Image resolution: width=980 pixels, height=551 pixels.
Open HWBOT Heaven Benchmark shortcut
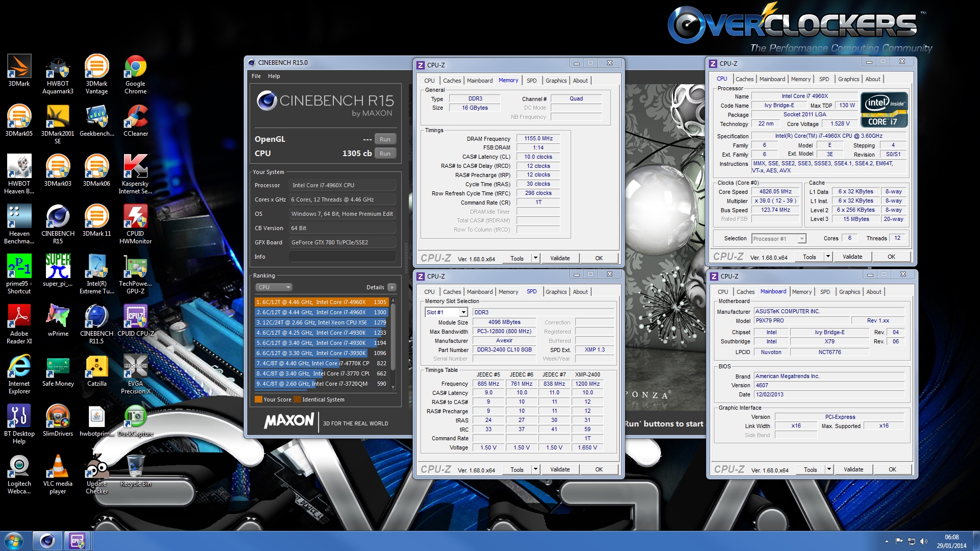click(19, 174)
